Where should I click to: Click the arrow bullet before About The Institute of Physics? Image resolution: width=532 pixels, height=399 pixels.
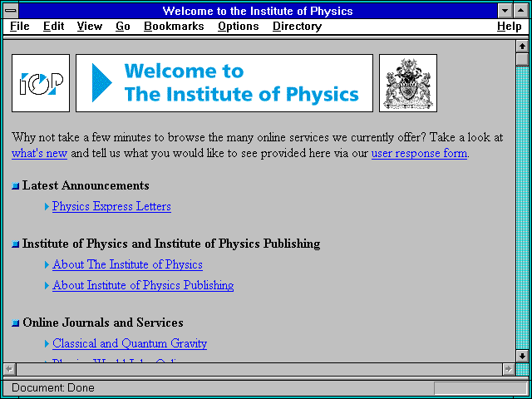click(x=47, y=265)
